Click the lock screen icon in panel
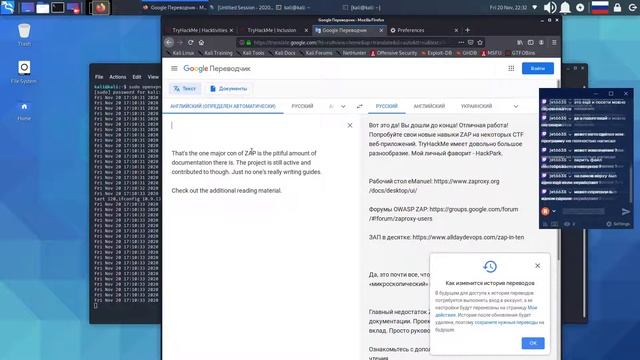 tap(617, 7)
